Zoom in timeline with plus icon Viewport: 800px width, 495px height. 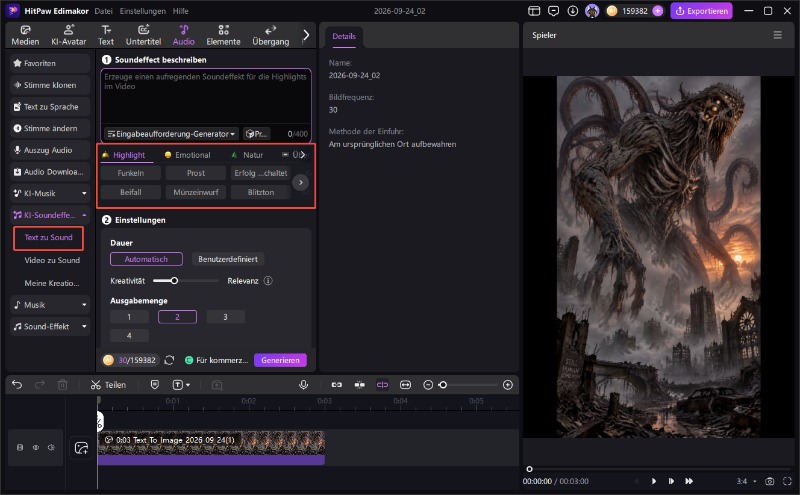coord(508,385)
